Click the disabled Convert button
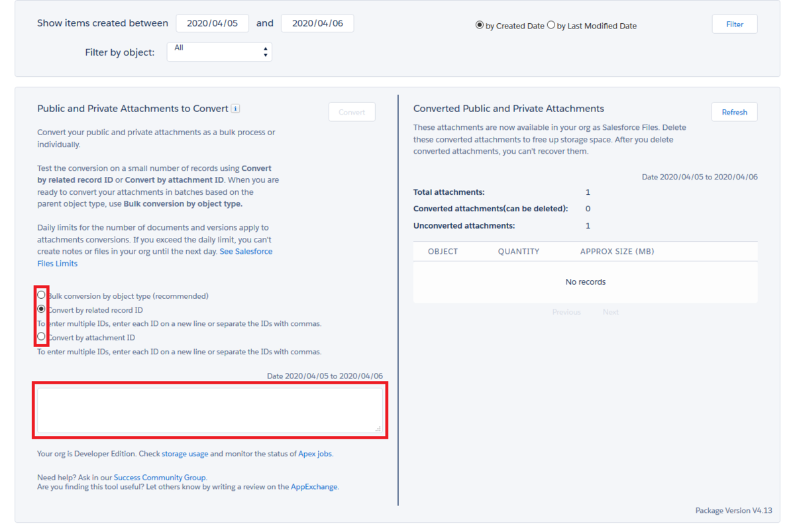This screenshot has height=532, width=795. click(x=352, y=112)
